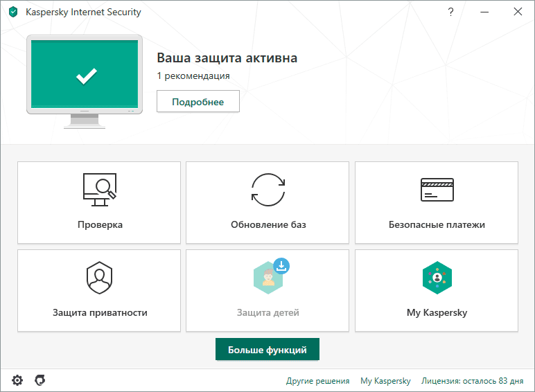This screenshot has width=535, height=392.
Task: Click the Kaspersky shield logo in title bar
Action: tap(13, 12)
